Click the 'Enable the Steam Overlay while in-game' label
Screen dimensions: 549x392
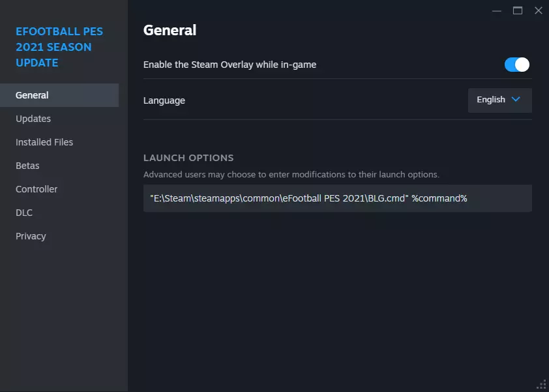pos(230,65)
